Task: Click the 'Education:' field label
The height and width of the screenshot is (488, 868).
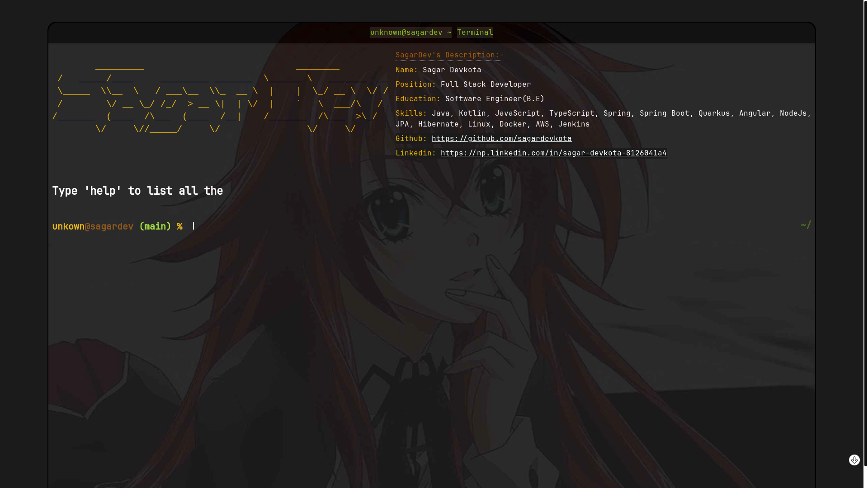Action: tap(418, 99)
